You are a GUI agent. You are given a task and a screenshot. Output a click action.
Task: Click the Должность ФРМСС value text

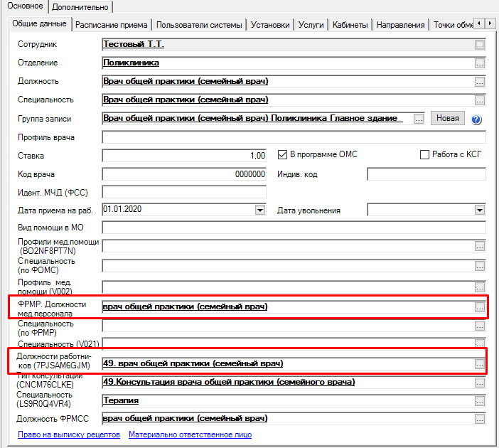(186, 418)
